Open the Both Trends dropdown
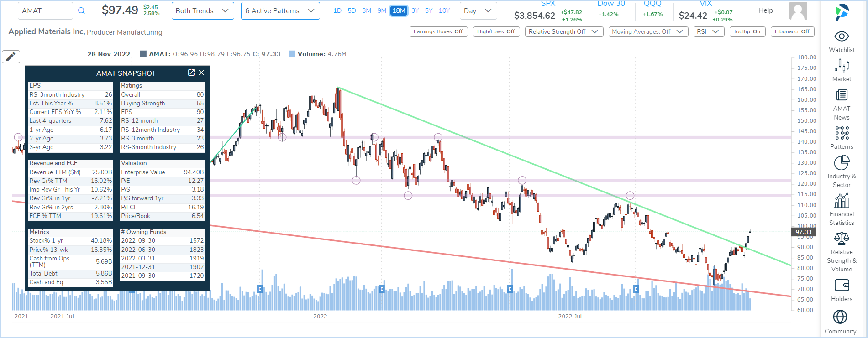Screen dimensions: 868x338 click(x=203, y=11)
